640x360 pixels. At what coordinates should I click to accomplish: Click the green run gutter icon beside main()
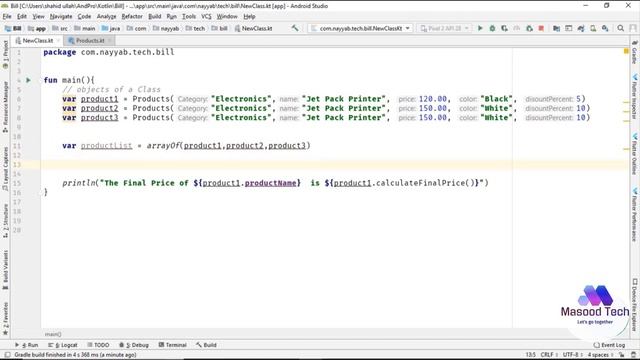click(28, 80)
